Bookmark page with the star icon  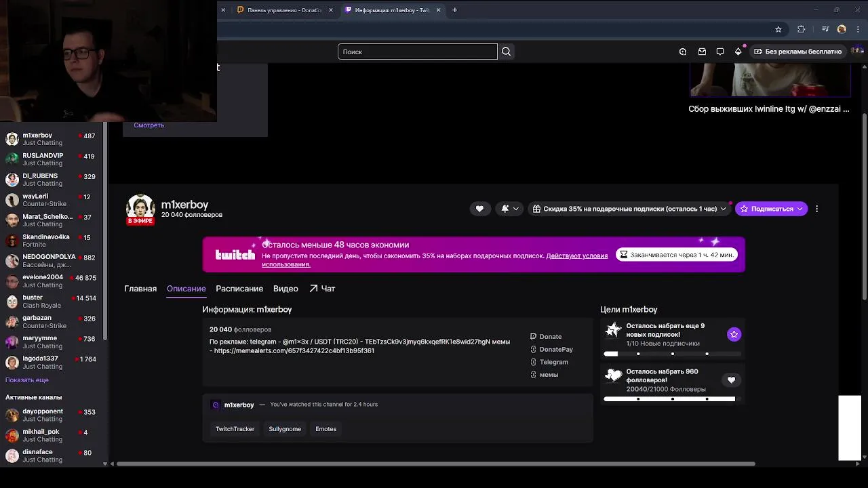click(778, 29)
